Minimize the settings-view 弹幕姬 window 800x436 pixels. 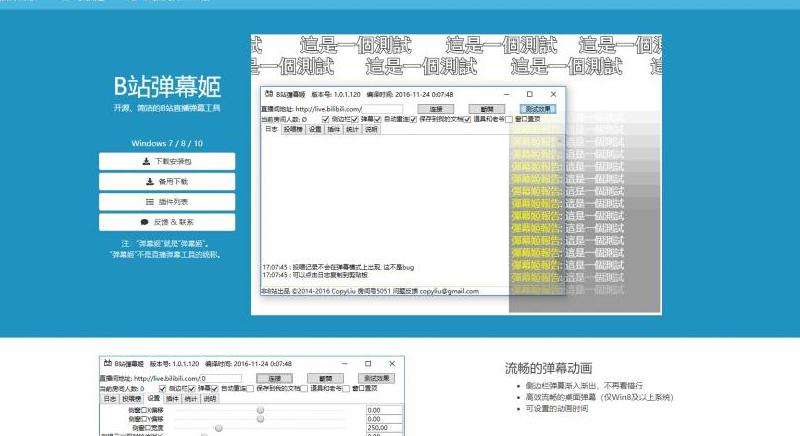[345, 364]
